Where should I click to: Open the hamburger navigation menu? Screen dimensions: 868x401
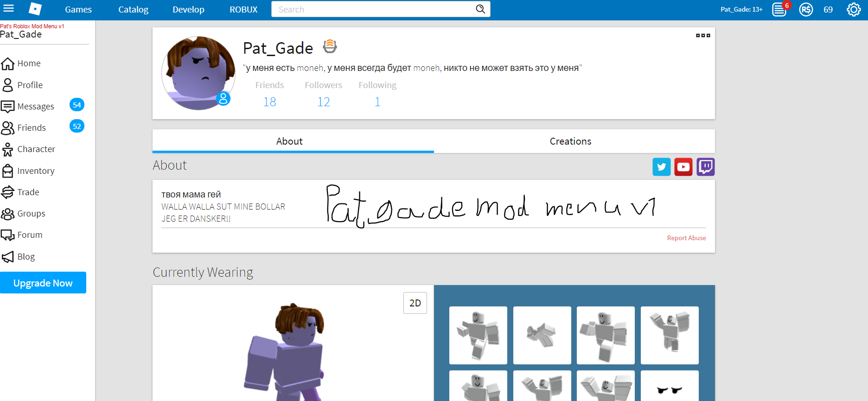click(8, 8)
